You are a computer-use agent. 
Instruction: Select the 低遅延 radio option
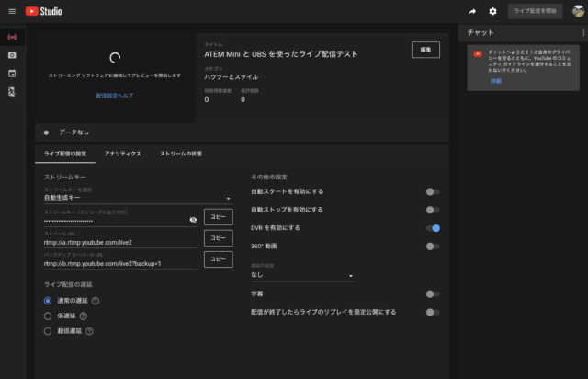pyautogui.click(x=49, y=316)
